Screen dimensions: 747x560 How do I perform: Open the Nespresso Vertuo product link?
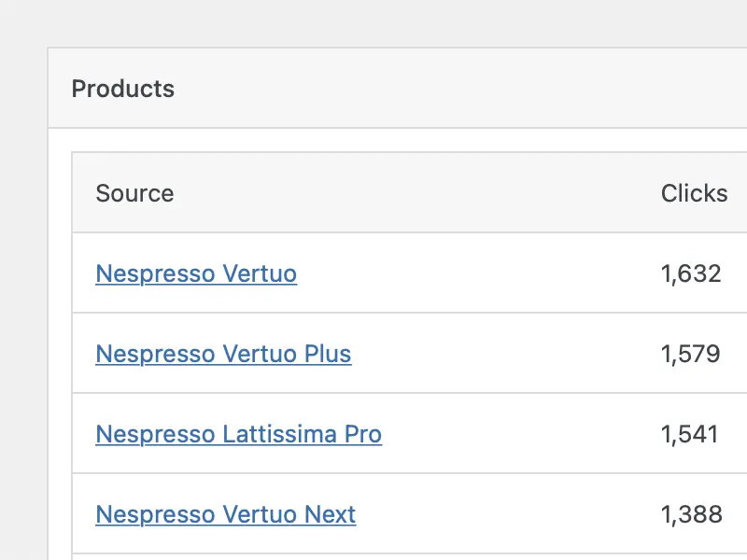tap(196, 273)
